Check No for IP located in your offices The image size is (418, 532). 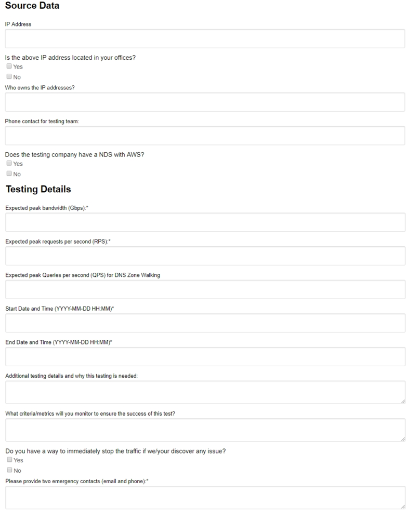(x=9, y=77)
